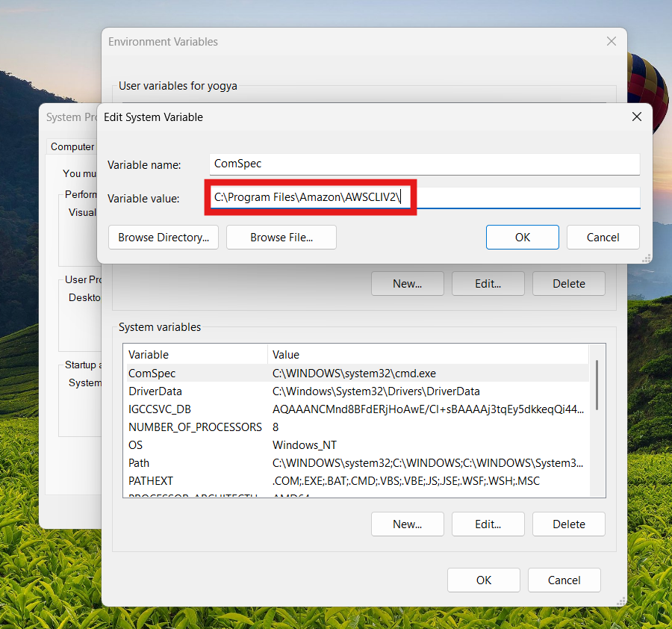Viewport: 672px width, 629px height.
Task: Click Delete under user variables
Action: point(568,284)
